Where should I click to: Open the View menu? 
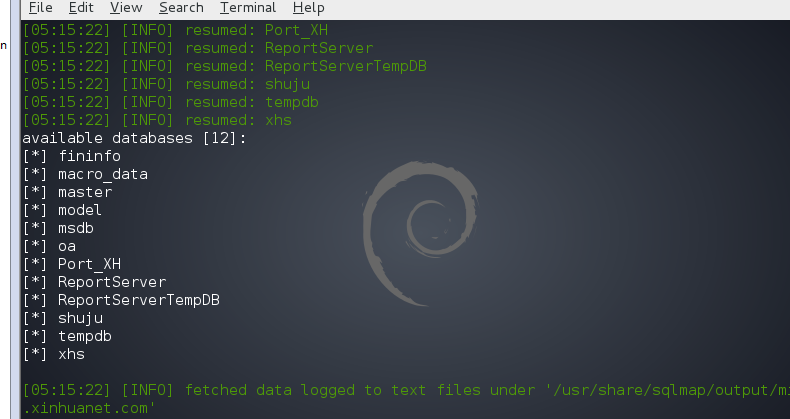tap(126, 8)
